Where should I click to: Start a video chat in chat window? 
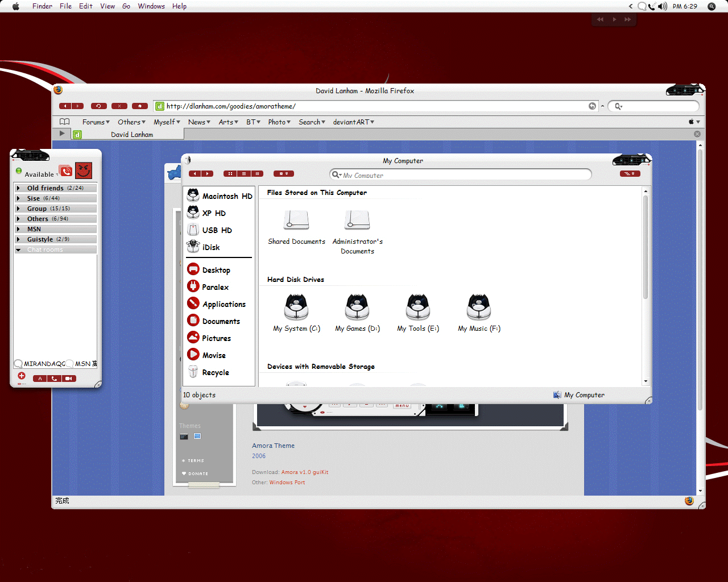(x=69, y=379)
